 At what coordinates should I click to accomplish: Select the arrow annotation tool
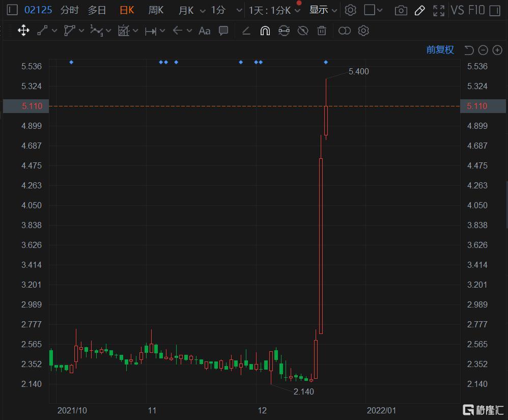tap(178, 31)
